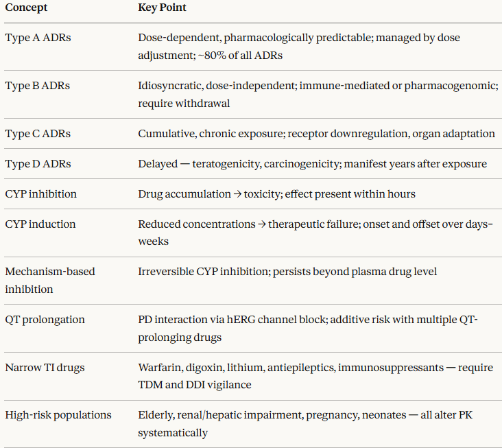Click the Type D ADRs label
The height and width of the screenshot is (448, 502).
click(x=38, y=164)
